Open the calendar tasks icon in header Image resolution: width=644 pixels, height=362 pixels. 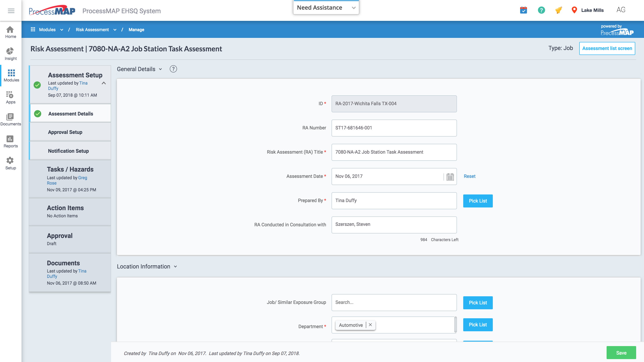pos(523,10)
